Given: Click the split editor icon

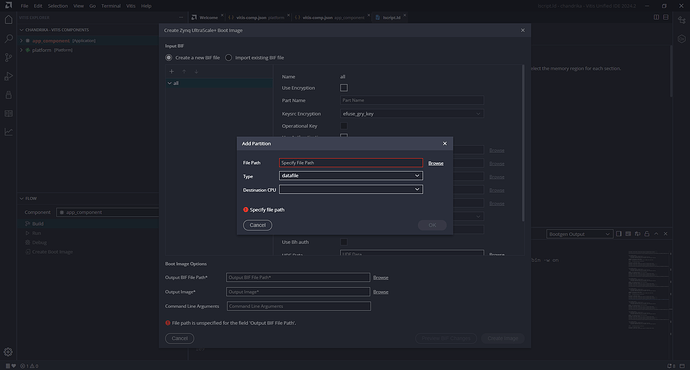Looking at the screenshot, I should click(x=656, y=17).
